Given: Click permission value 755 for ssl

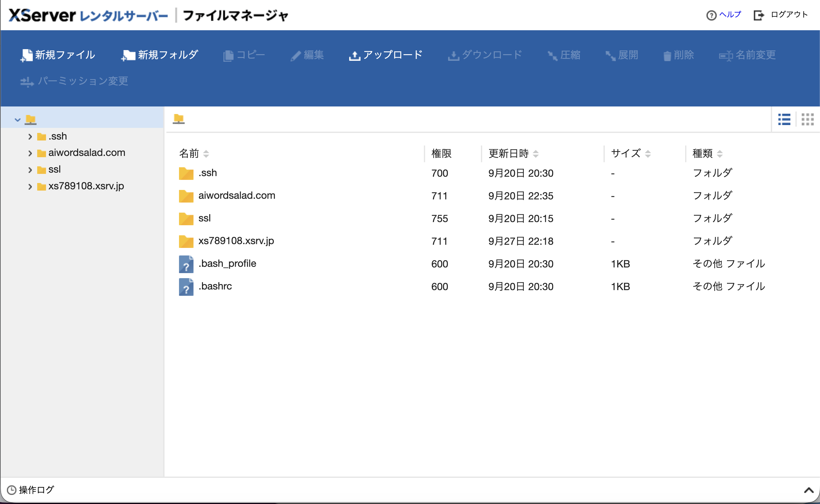Looking at the screenshot, I should (440, 219).
